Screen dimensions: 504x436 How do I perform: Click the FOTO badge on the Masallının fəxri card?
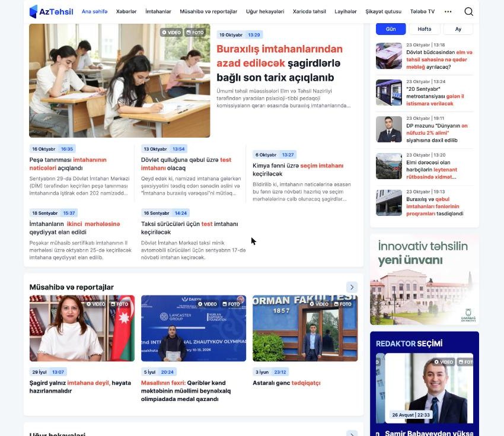pos(231,304)
